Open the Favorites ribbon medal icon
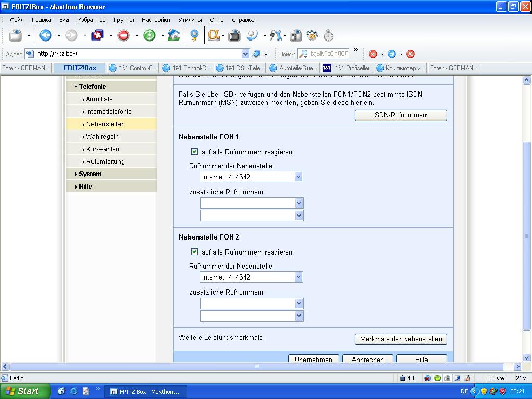The image size is (532, 399). point(194,35)
